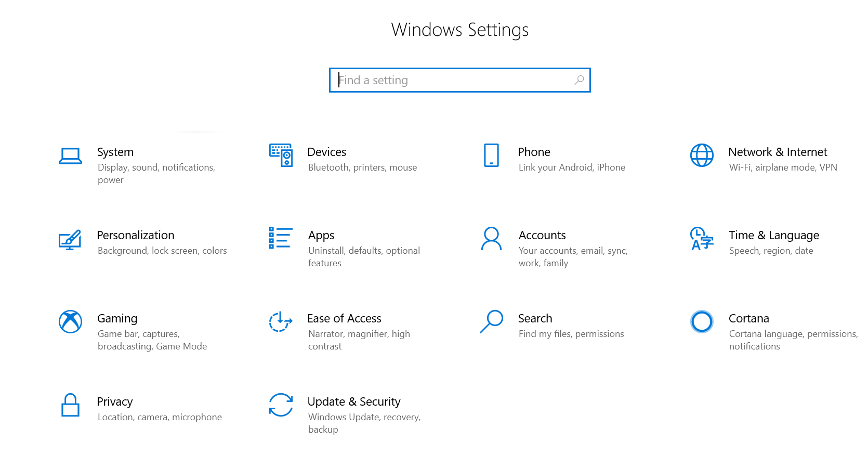Open the Network & Internet title

click(778, 152)
